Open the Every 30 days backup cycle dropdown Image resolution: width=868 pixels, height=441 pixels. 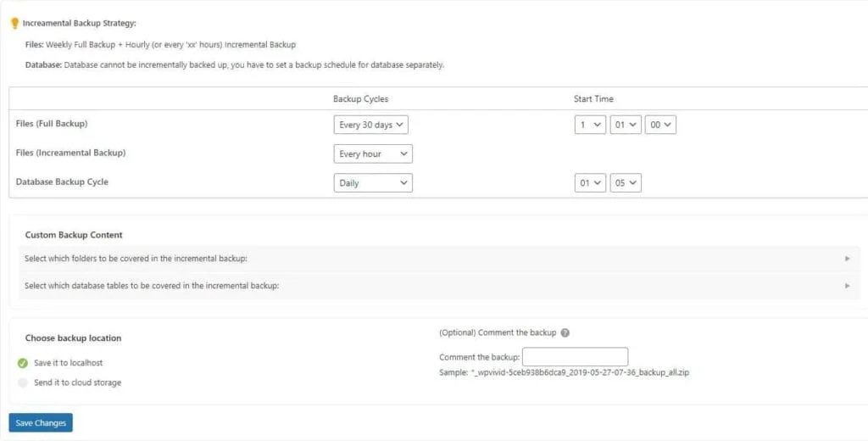pyautogui.click(x=371, y=125)
